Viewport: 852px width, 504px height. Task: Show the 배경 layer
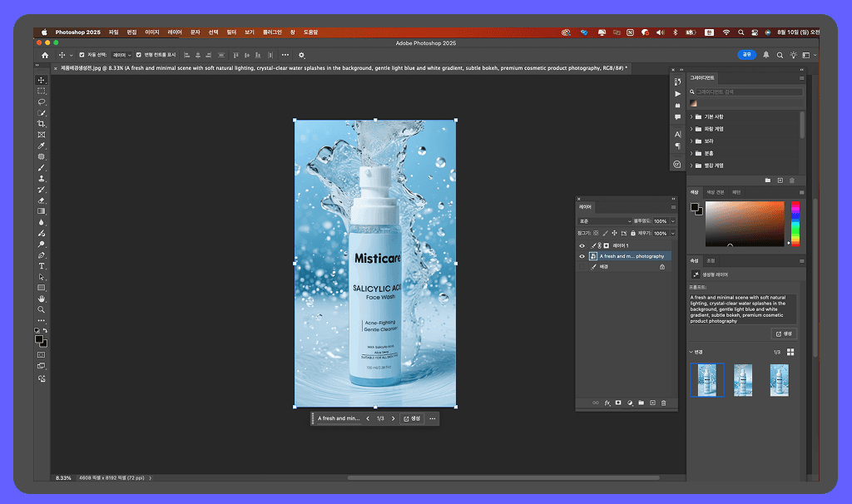click(582, 267)
